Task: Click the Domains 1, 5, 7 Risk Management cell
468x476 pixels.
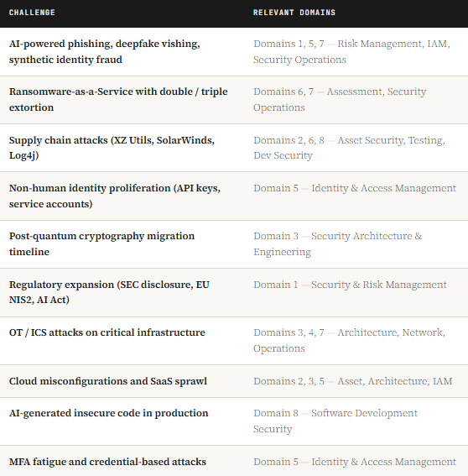Action: click(351, 51)
